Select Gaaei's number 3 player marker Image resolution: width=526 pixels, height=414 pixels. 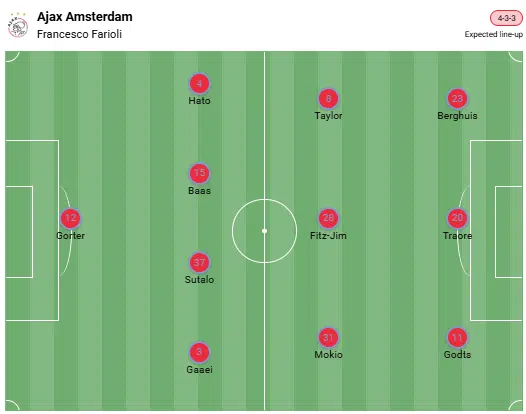[x=199, y=352]
